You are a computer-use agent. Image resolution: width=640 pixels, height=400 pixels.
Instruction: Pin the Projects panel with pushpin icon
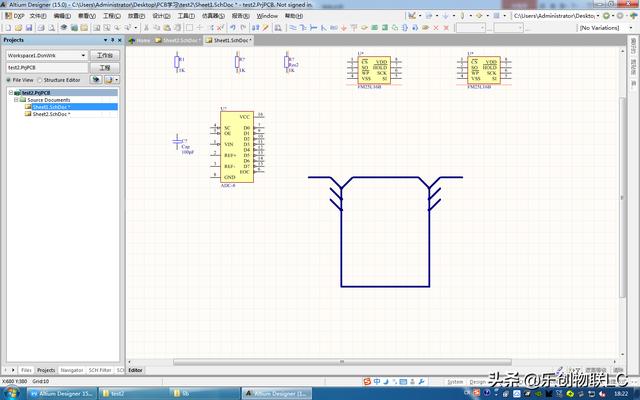tap(113, 40)
